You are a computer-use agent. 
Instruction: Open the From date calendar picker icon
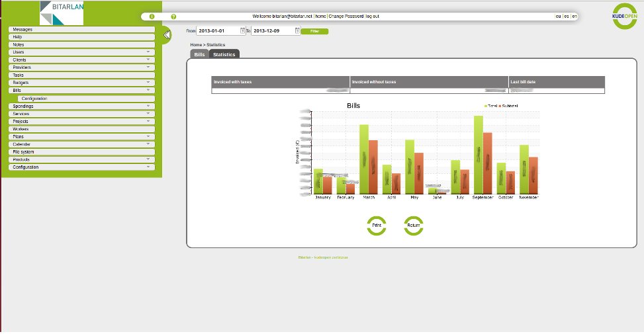tap(243, 30)
